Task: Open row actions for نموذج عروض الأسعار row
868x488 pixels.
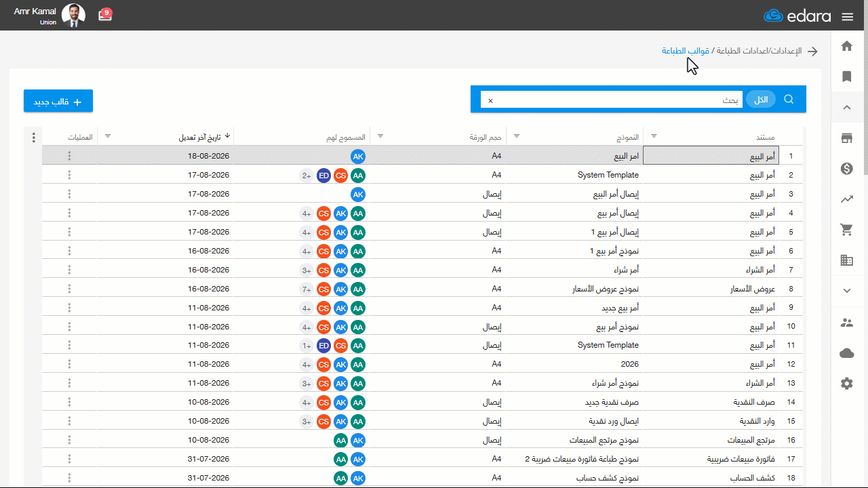Action: [x=69, y=289]
